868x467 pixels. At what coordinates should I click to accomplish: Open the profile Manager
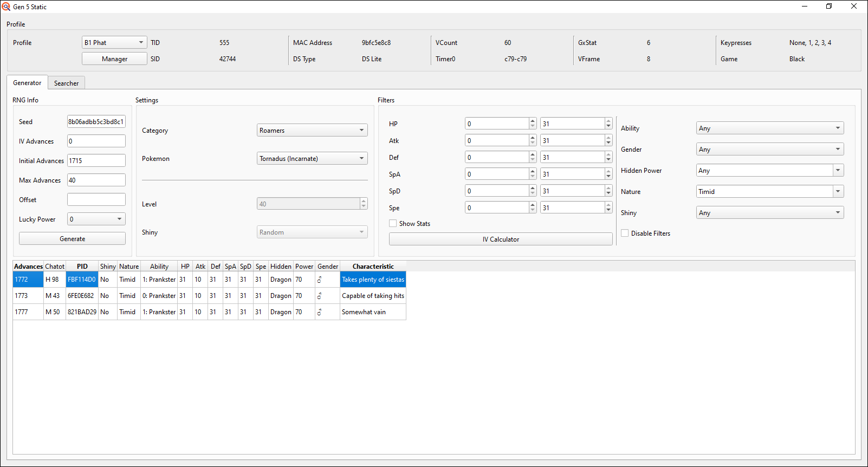pyautogui.click(x=114, y=59)
